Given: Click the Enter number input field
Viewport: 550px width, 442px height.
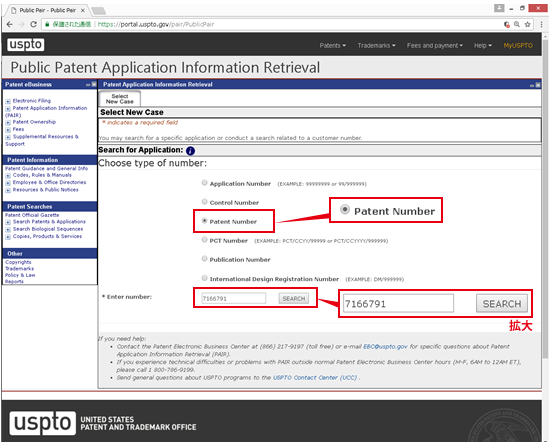Looking at the screenshot, I should tap(233, 299).
